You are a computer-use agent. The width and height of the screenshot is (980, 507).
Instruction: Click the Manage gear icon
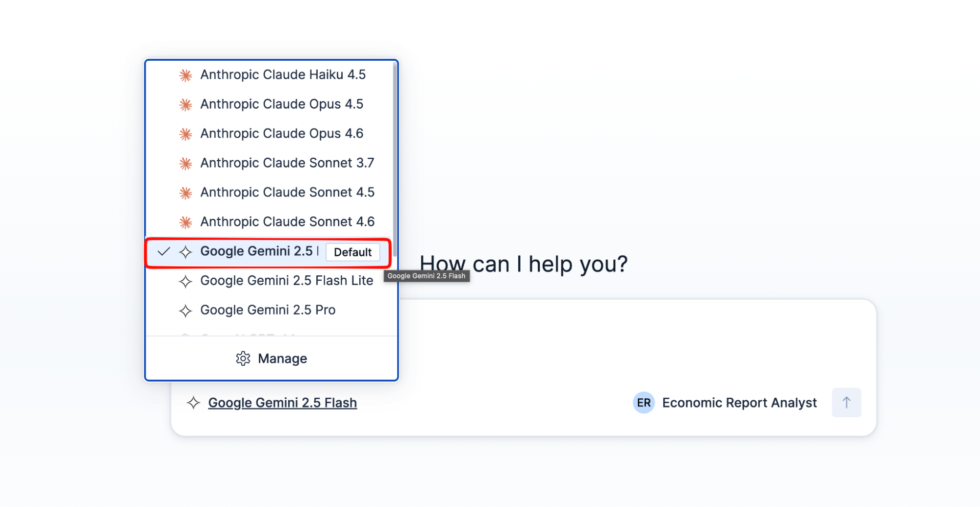(243, 359)
